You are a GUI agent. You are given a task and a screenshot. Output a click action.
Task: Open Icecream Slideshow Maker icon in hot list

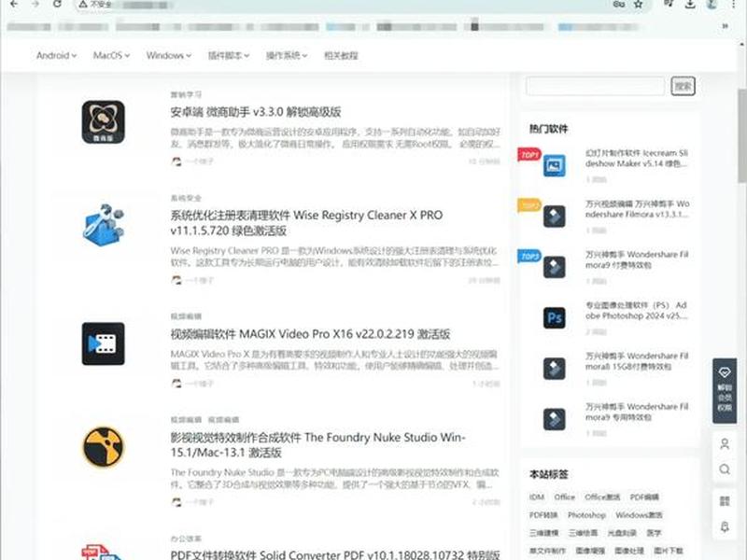[555, 165]
